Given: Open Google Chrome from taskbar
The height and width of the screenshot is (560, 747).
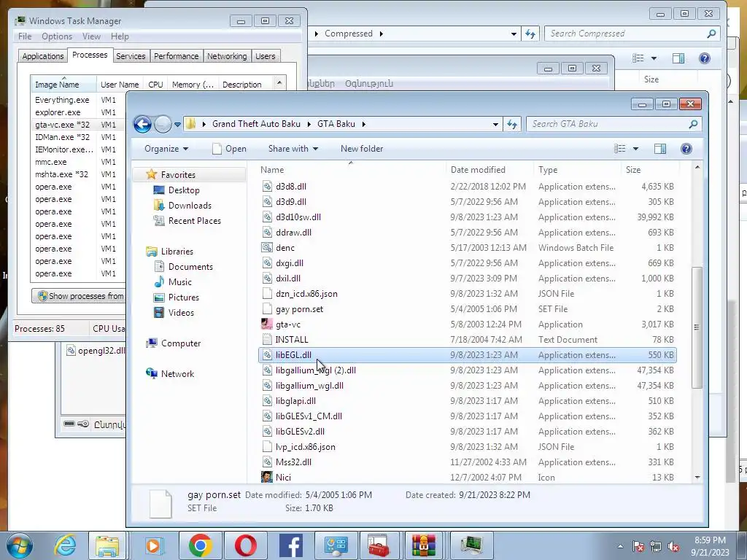Looking at the screenshot, I should (200, 545).
